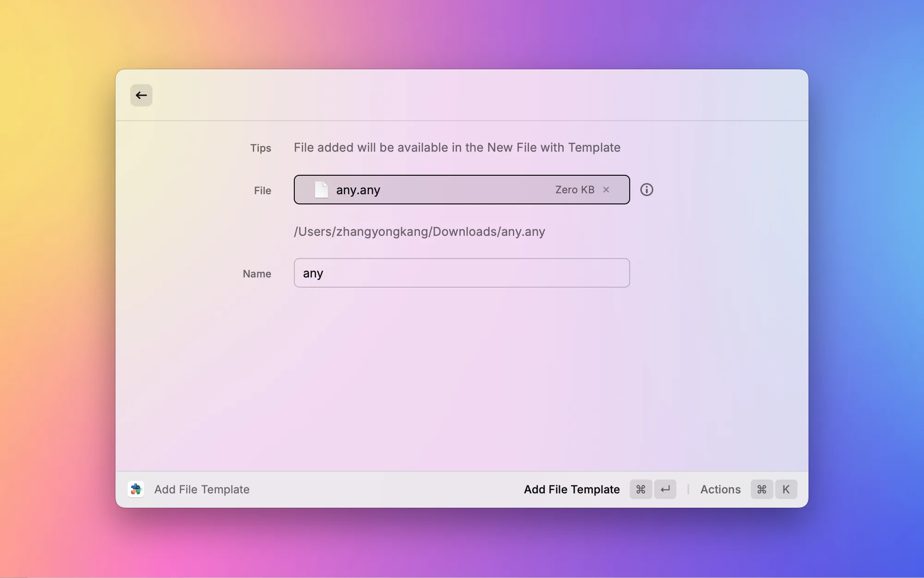Click the any.any document icon
924x578 pixels.
pos(321,190)
